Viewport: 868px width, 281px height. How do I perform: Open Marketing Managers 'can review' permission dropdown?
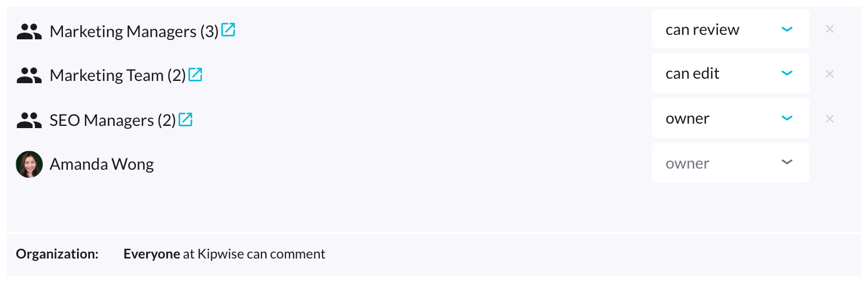pyautogui.click(x=730, y=29)
